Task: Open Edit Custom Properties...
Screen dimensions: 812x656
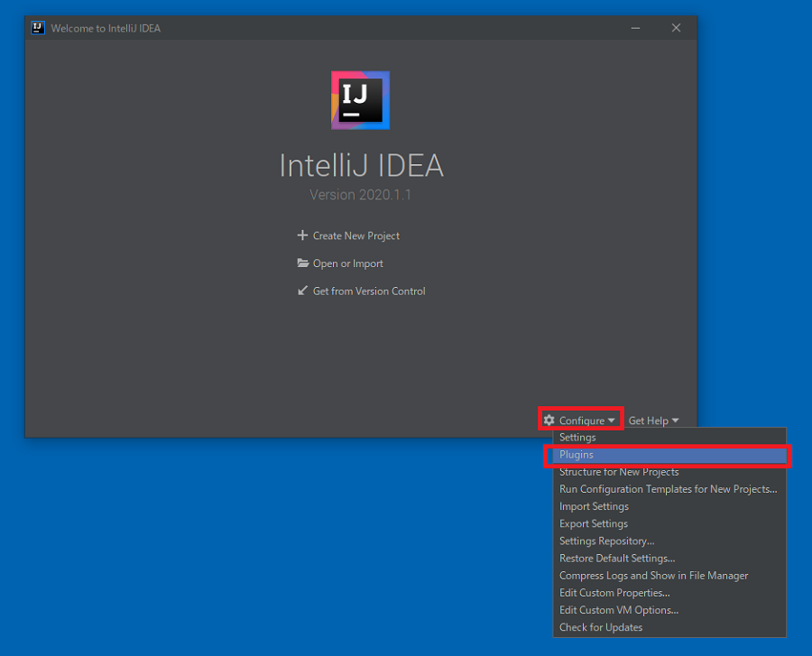Action: click(669, 593)
